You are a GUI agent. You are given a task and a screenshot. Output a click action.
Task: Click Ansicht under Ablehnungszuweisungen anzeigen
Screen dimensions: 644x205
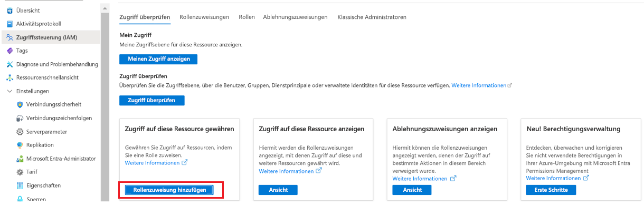tap(412, 190)
